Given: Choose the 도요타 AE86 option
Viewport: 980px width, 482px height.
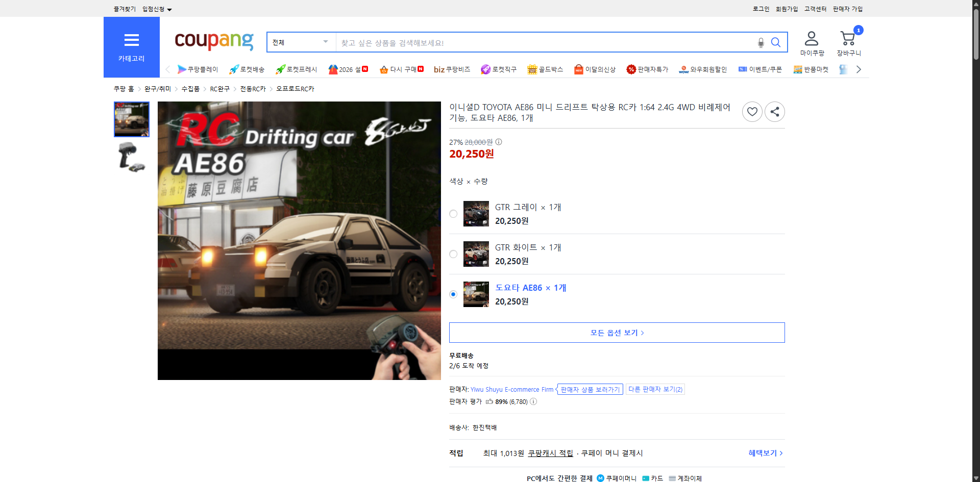Looking at the screenshot, I should [x=453, y=294].
